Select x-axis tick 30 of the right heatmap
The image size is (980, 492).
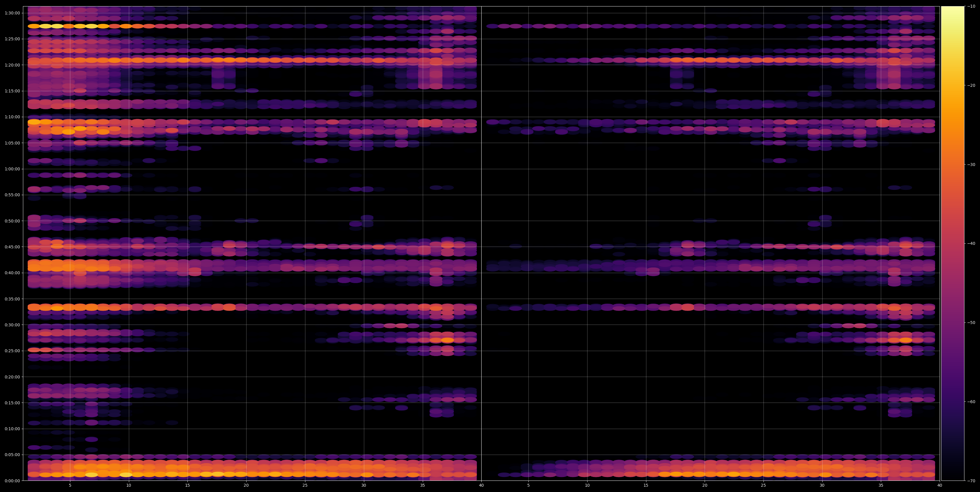(822, 486)
